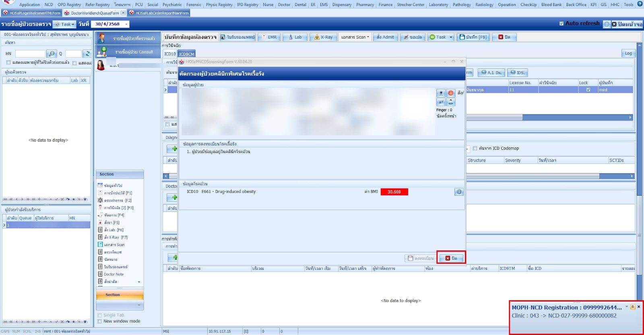644x335 pixels.
Task: Open the Laboratory menu
Action: point(438,4)
